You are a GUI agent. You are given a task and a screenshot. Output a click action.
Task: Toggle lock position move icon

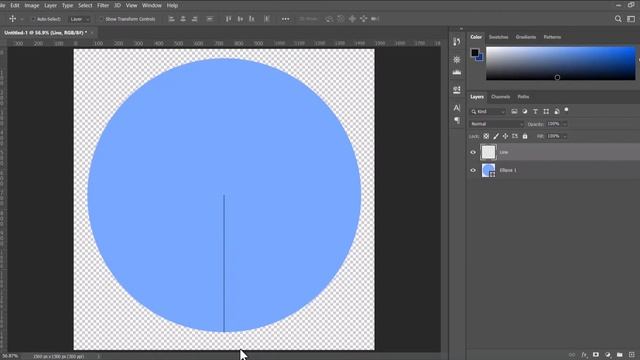coord(505,136)
